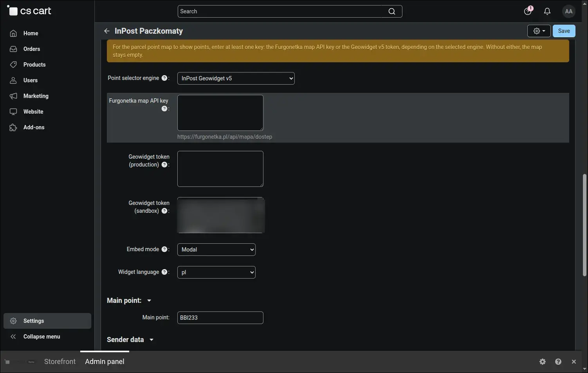Open Users menu item
The image size is (588, 373).
tap(47, 80)
